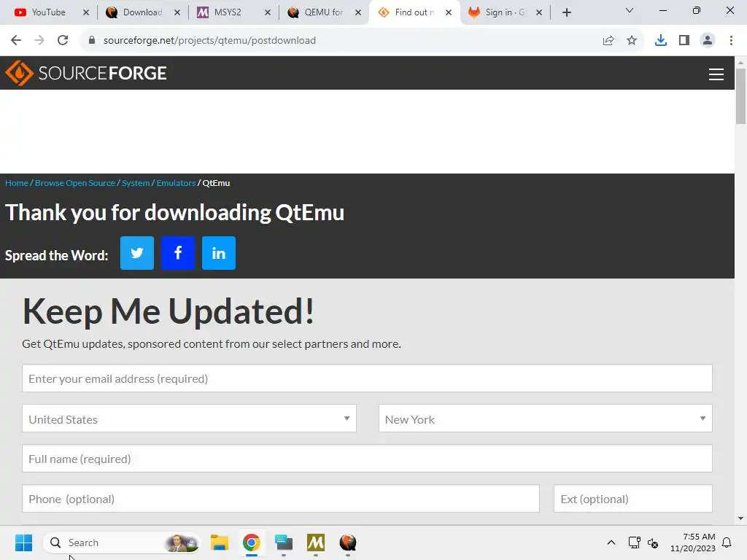Open the MSYS2 taskbar icon

pyautogui.click(x=315, y=542)
